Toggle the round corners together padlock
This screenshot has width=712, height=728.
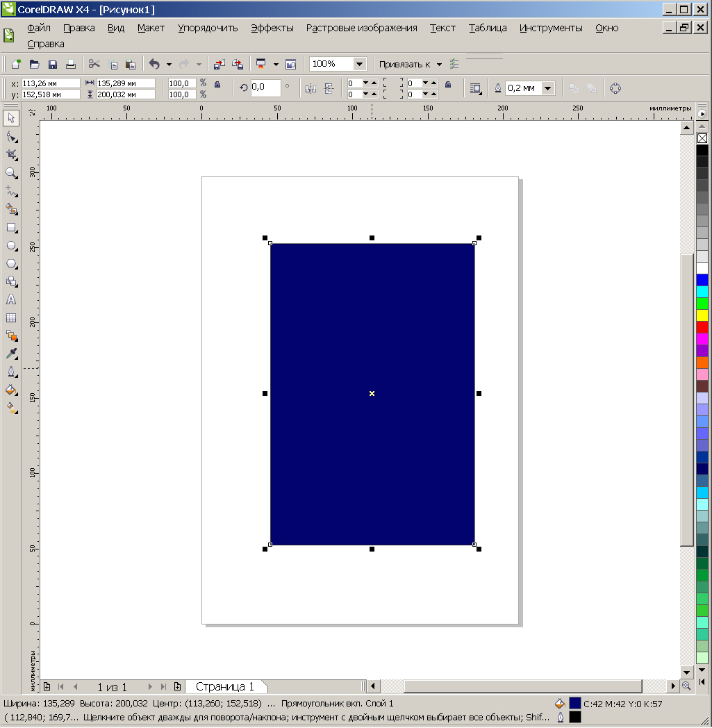448,85
